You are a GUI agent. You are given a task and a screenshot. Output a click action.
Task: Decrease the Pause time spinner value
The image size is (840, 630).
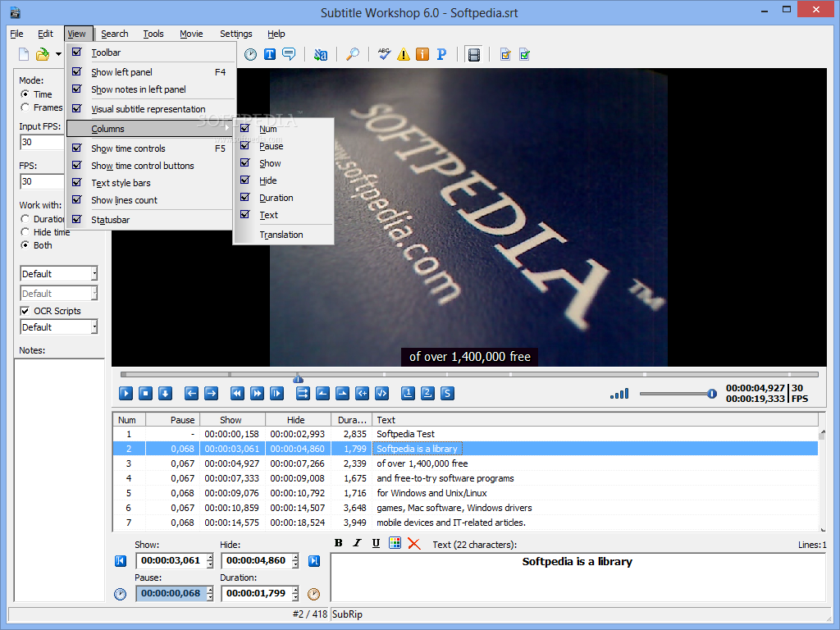pos(210,597)
